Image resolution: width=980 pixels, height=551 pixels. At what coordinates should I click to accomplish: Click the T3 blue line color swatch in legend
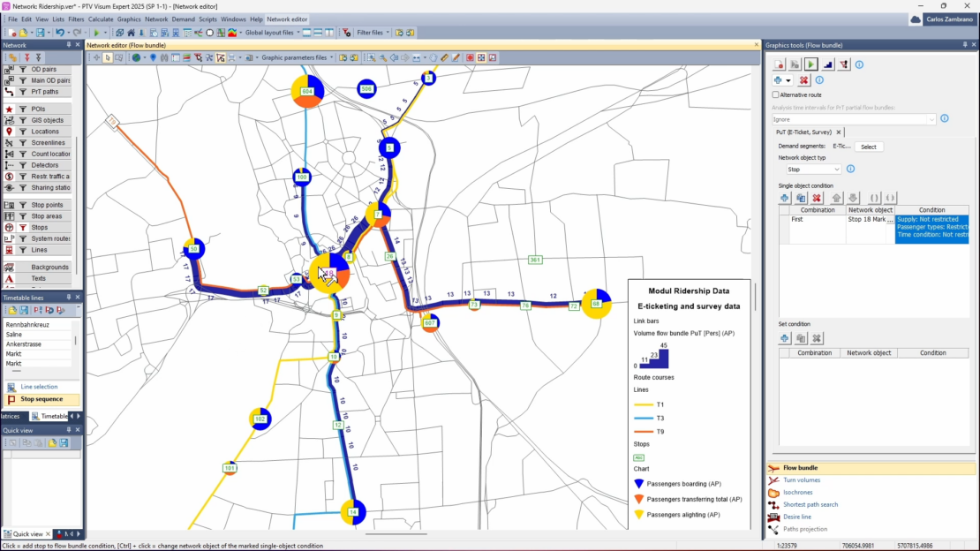[x=643, y=418]
